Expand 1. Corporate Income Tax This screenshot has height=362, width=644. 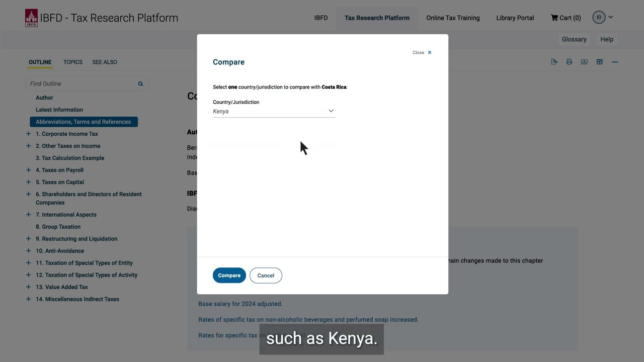[x=28, y=134]
